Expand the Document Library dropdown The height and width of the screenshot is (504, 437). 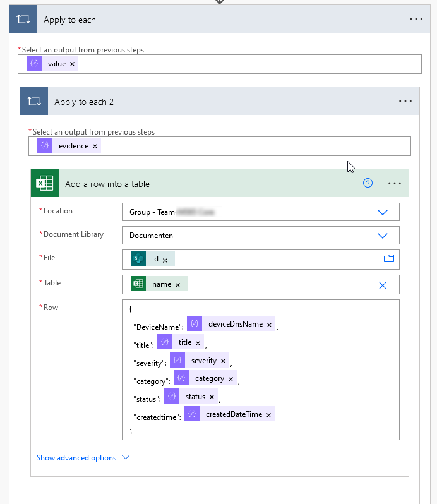(383, 236)
